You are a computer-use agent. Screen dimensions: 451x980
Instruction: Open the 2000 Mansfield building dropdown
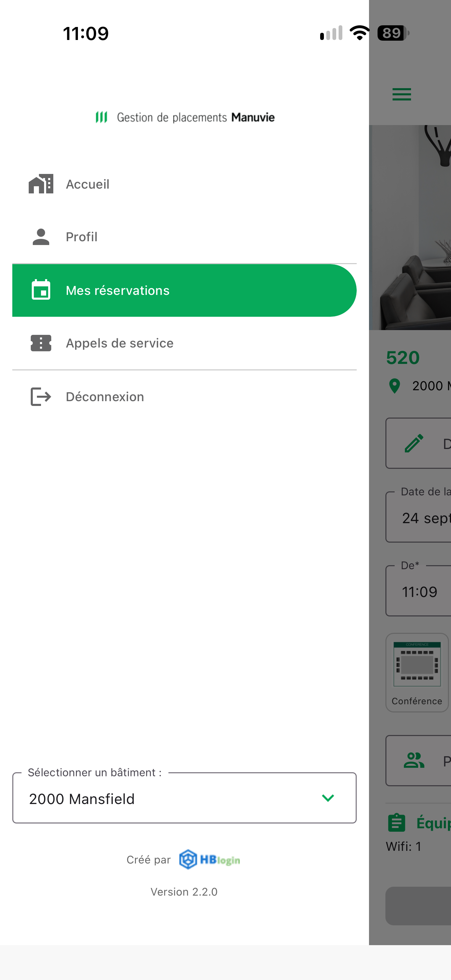(184, 798)
